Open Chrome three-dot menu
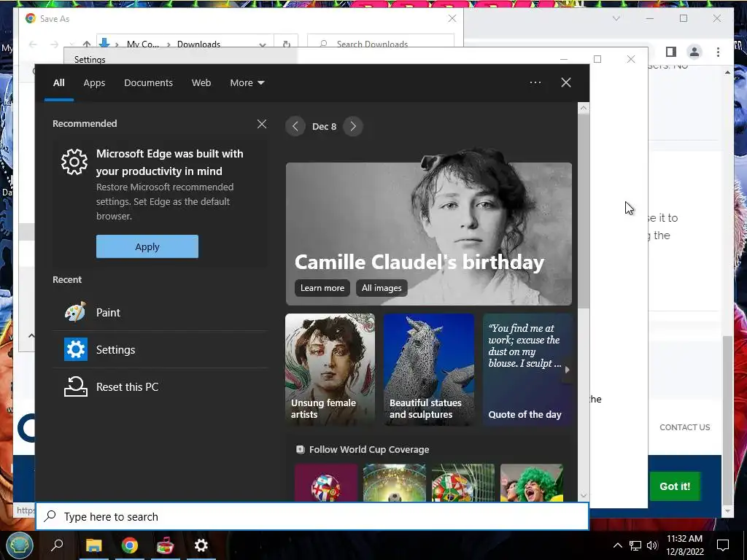 (x=718, y=52)
